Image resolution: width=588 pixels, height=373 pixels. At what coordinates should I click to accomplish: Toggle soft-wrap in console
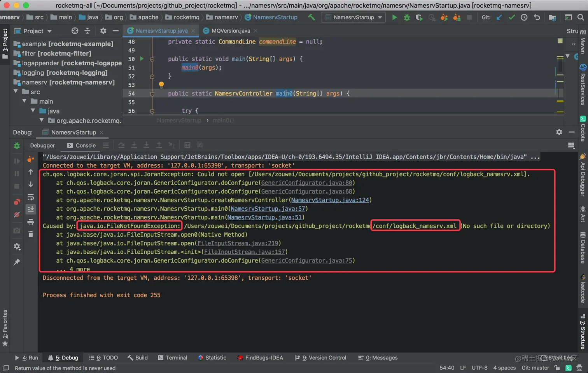click(x=31, y=197)
